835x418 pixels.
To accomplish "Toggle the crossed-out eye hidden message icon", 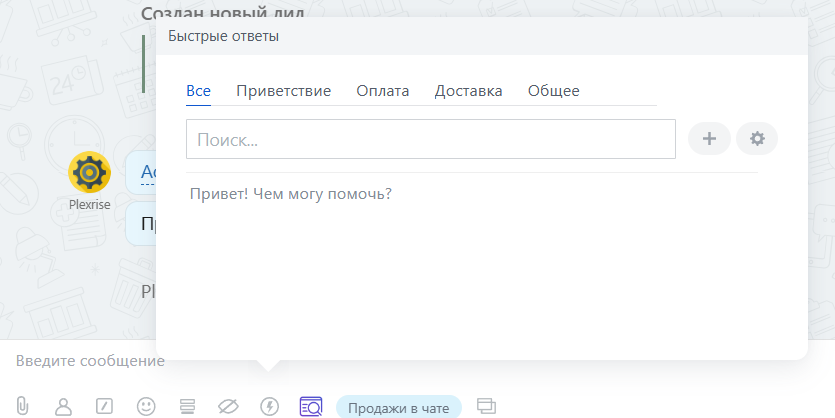I will tap(229, 406).
